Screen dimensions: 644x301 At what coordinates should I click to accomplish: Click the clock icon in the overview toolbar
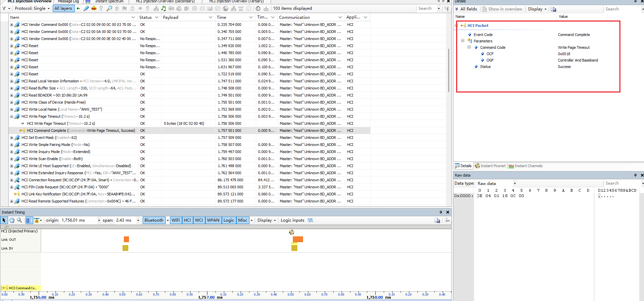point(258,8)
